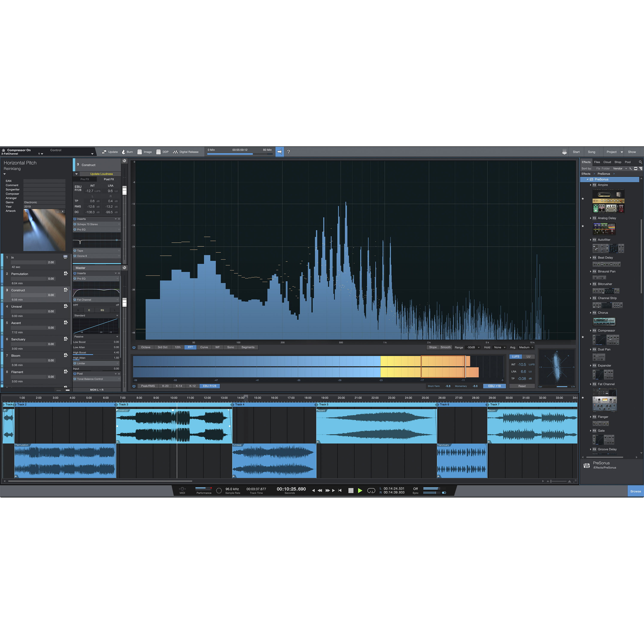Select the Pre FX tab

click(x=85, y=179)
